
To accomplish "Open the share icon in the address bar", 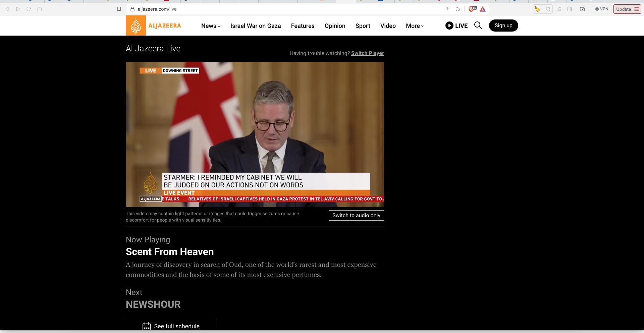I will (447, 9).
